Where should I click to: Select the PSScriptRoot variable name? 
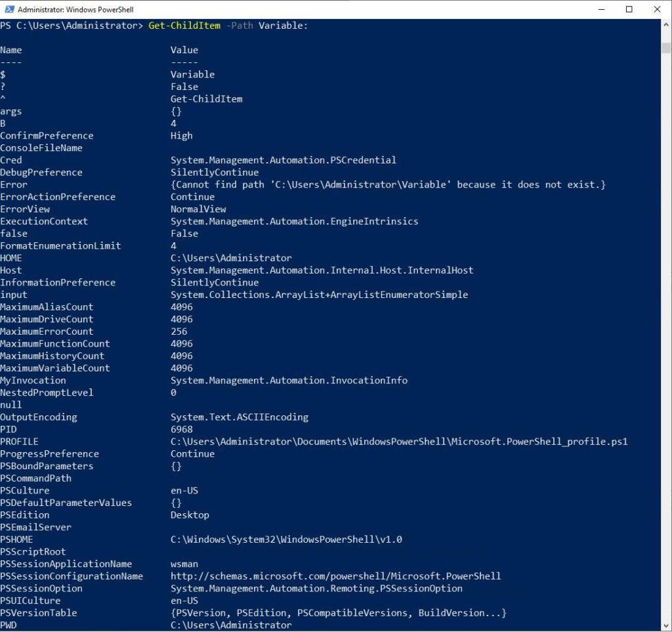[x=33, y=552]
